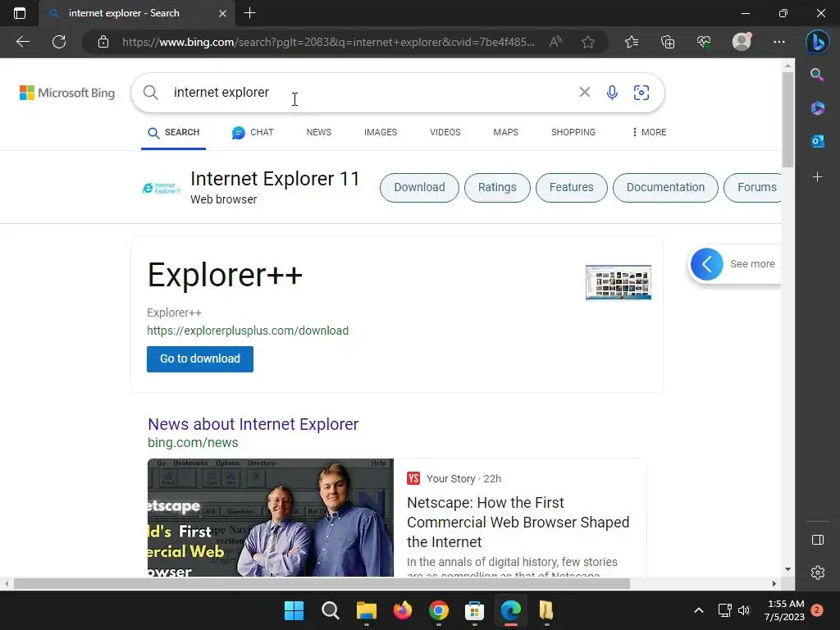The height and width of the screenshot is (630, 840).
Task: Open sidebar settings gear
Action: coord(818,573)
